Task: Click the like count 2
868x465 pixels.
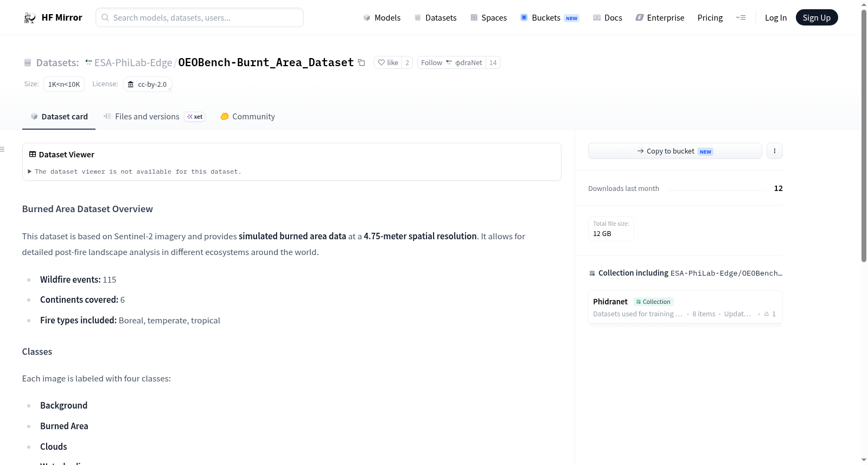Action: [x=407, y=62]
